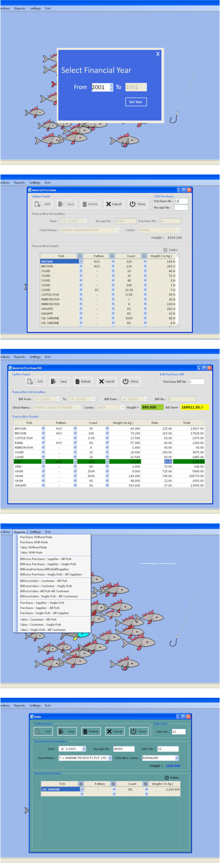Select Sales : Single Fish - All Customer
Image resolution: width=220 pixels, height=868 pixels.
click(43, 630)
